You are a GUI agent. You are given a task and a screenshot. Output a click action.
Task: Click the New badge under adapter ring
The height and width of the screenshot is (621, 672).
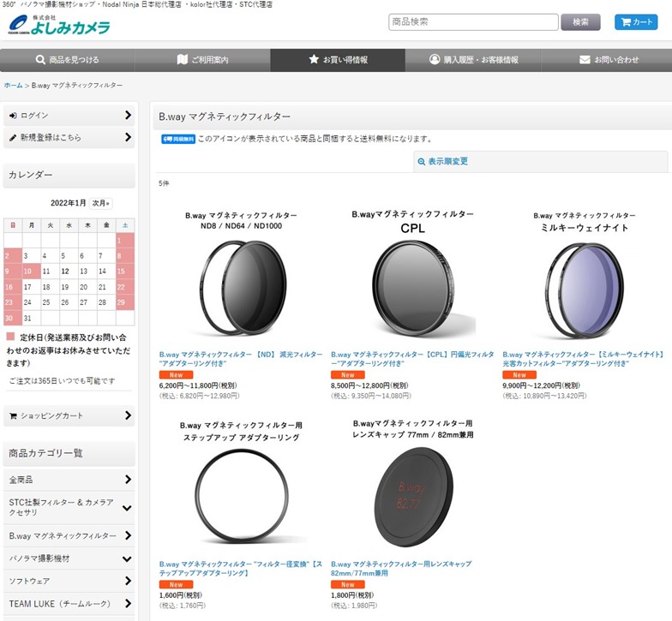coord(177,584)
